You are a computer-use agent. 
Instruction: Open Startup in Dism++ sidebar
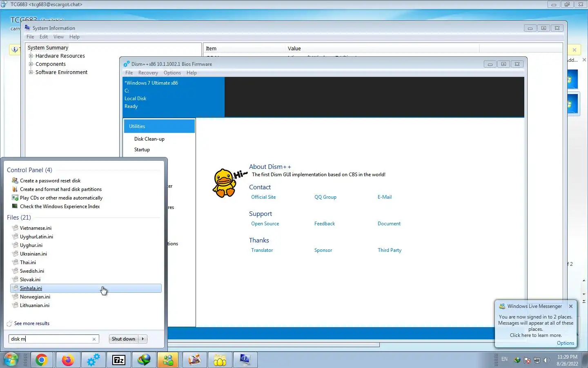pyautogui.click(x=142, y=150)
